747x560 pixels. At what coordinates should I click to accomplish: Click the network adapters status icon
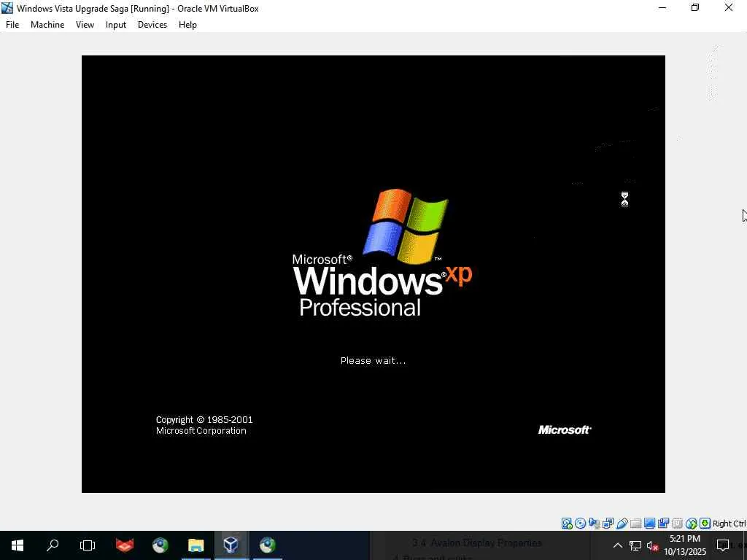(608, 524)
